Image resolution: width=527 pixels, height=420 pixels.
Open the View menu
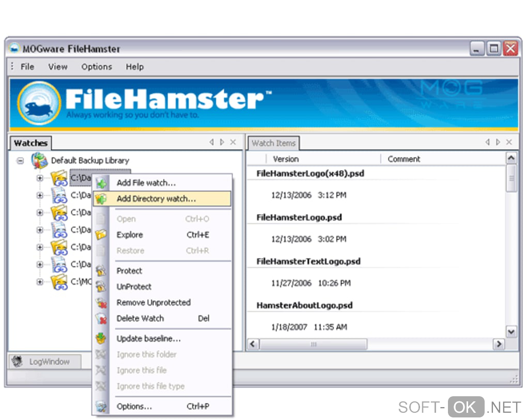[58, 67]
